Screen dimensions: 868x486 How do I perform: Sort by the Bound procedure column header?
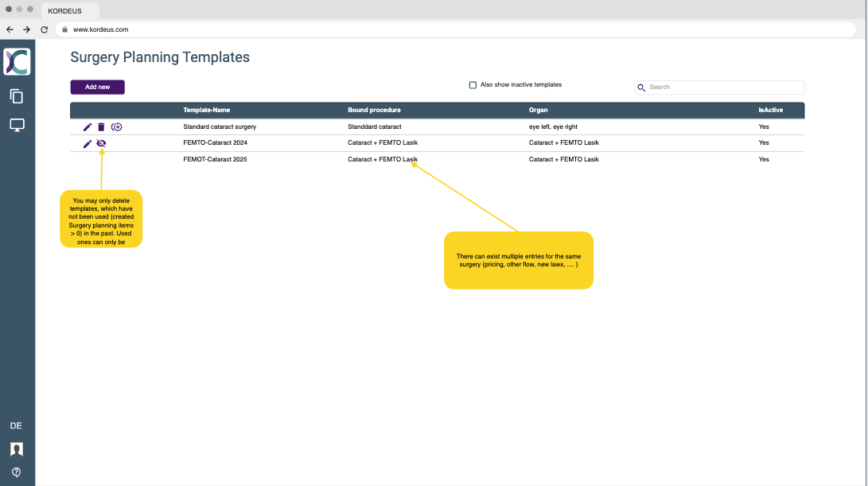374,110
